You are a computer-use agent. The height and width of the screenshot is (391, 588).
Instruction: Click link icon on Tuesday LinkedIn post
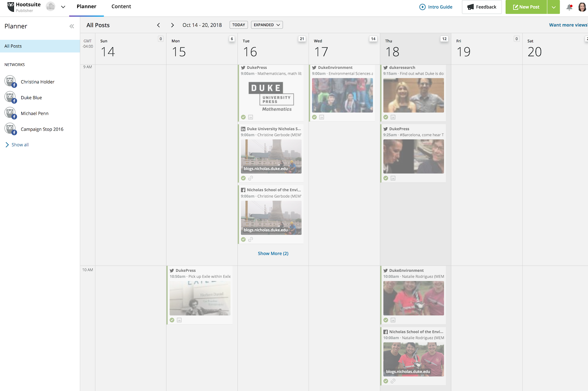coord(251,178)
